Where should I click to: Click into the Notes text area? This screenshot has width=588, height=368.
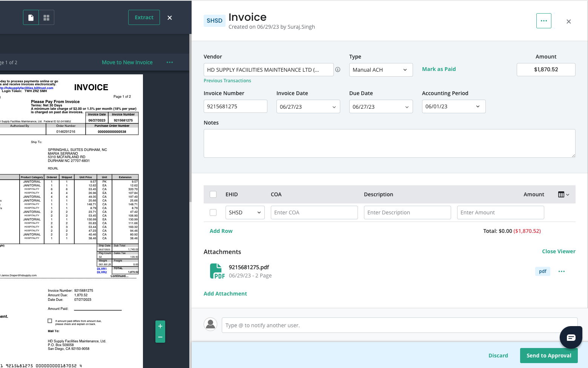[389, 143]
